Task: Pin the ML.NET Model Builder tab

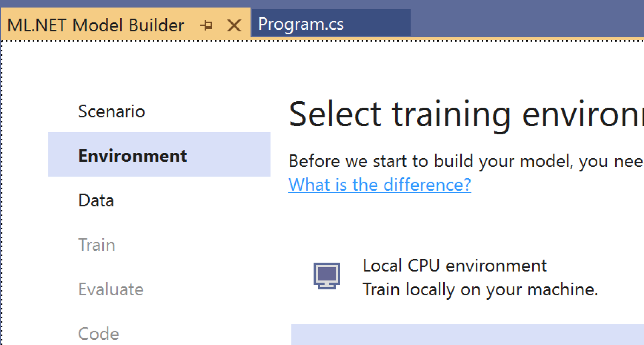Action: click(x=207, y=25)
